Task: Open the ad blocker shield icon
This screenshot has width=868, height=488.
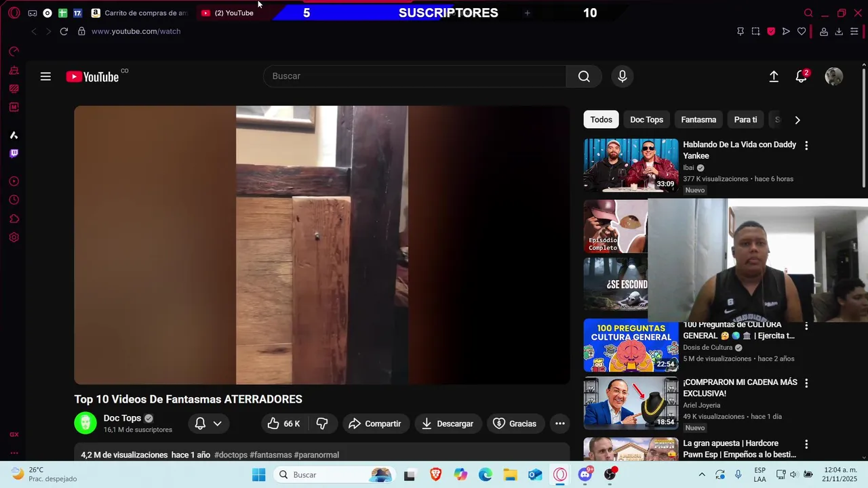Action: pyautogui.click(x=771, y=31)
